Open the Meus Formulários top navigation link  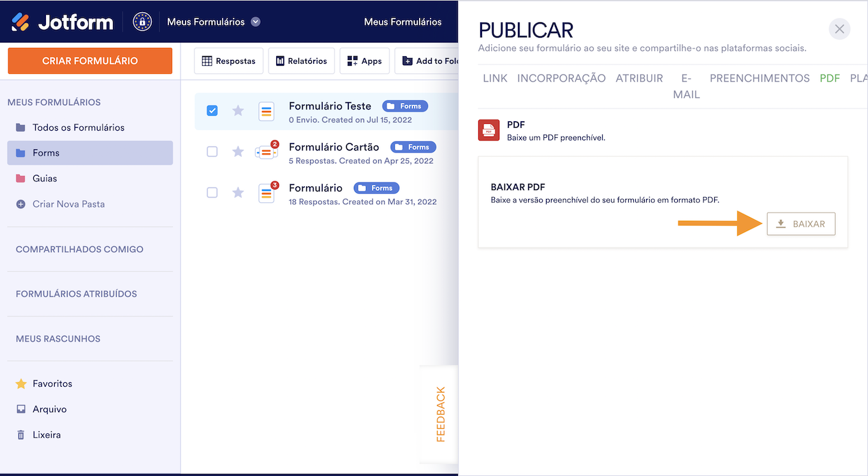(402, 22)
